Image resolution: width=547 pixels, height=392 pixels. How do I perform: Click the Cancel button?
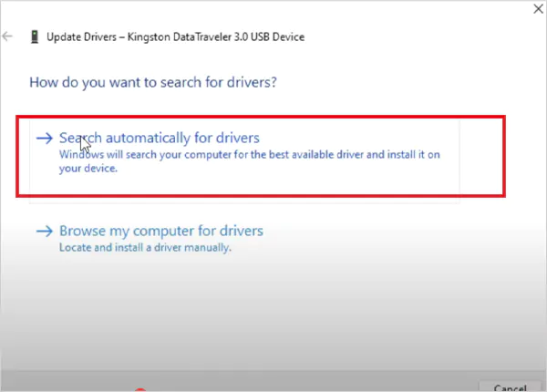point(510,387)
